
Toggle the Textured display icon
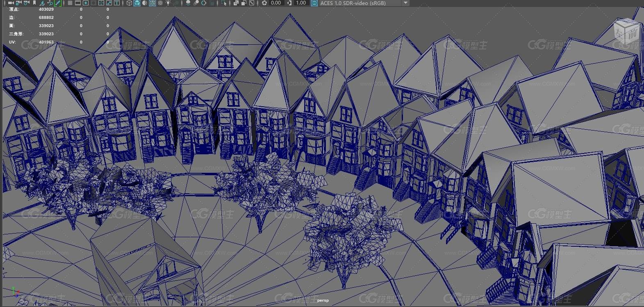(x=160, y=3)
